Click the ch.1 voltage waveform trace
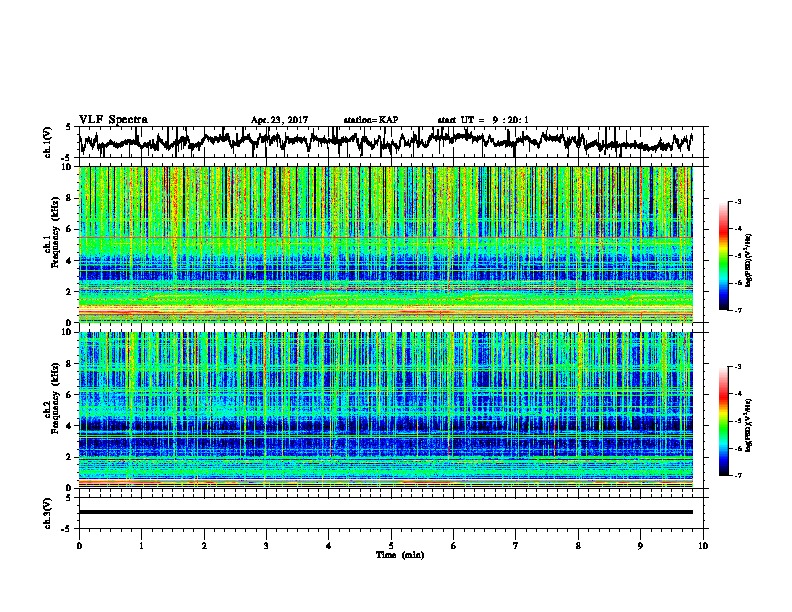The image size is (792, 612). 386,141
